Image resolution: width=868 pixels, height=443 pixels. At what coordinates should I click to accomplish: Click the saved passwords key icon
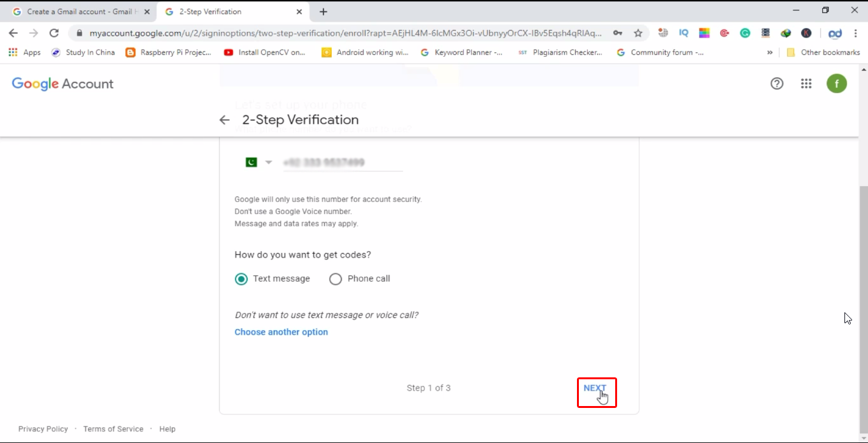pos(618,33)
